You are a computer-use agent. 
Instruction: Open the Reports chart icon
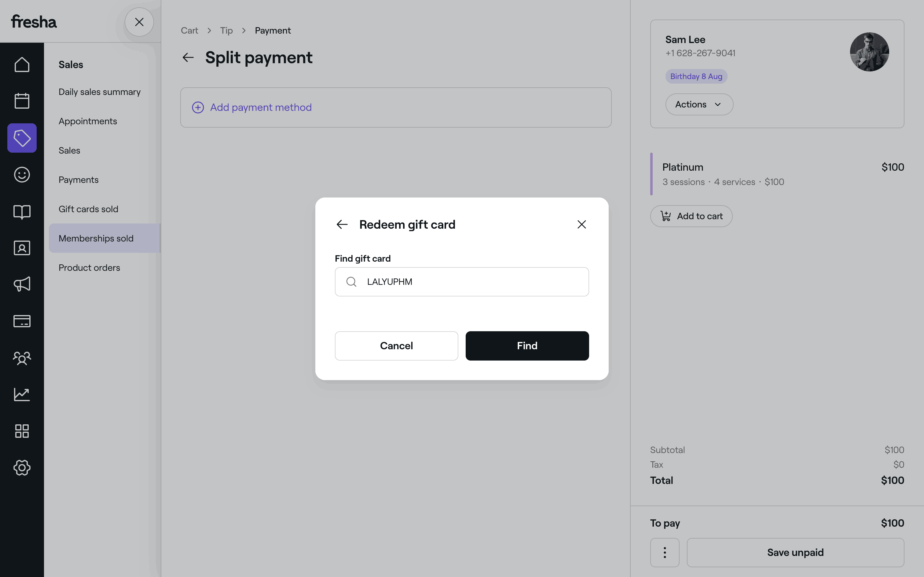point(22,394)
